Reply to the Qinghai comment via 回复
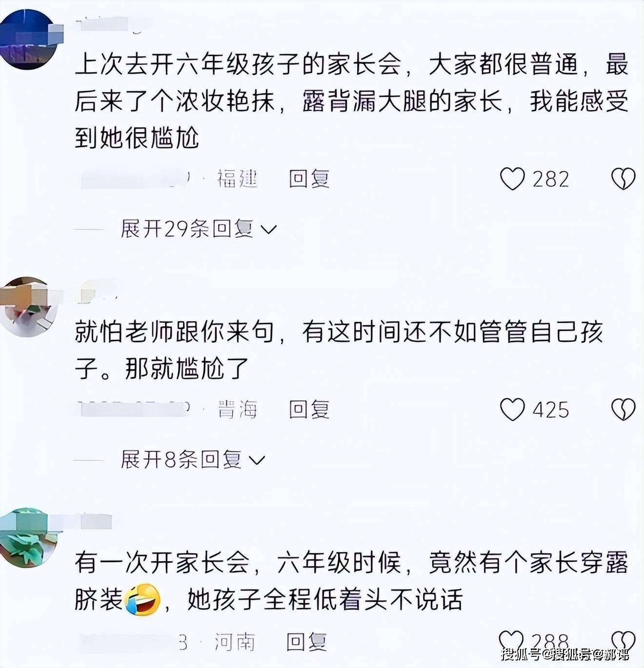The width and height of the screenshot is (644, 668). [309, 410]
